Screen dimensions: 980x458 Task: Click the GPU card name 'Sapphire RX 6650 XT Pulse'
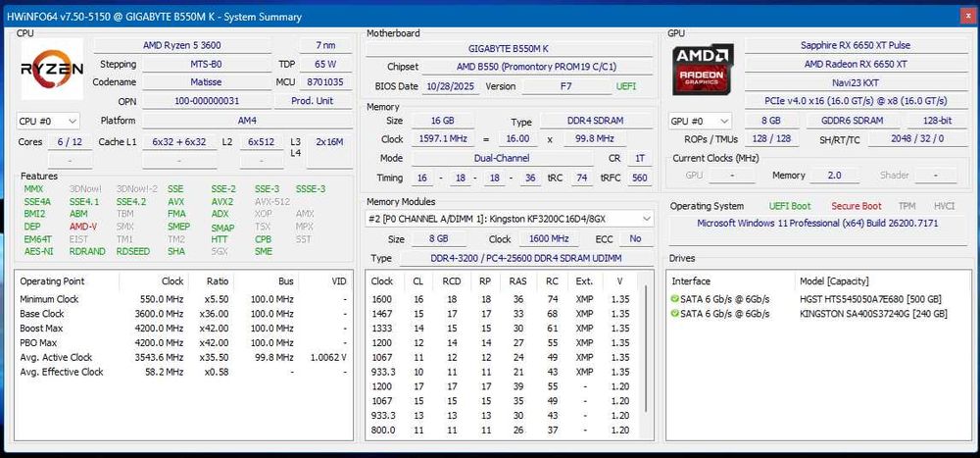(x=856, y=45)
